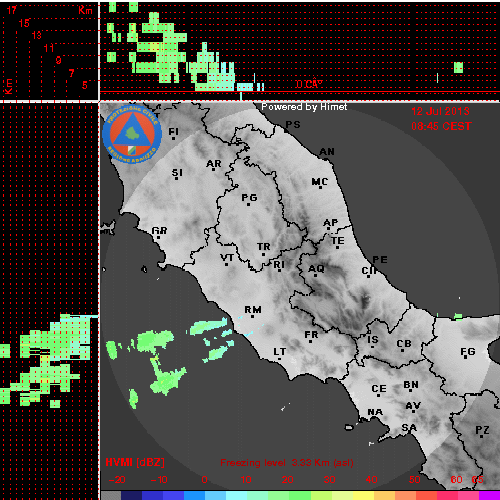Screen dimensions: 500x500
Task: Click the 'Freezing level 3.33 Km (asl)' text
Action: (287, 463)
